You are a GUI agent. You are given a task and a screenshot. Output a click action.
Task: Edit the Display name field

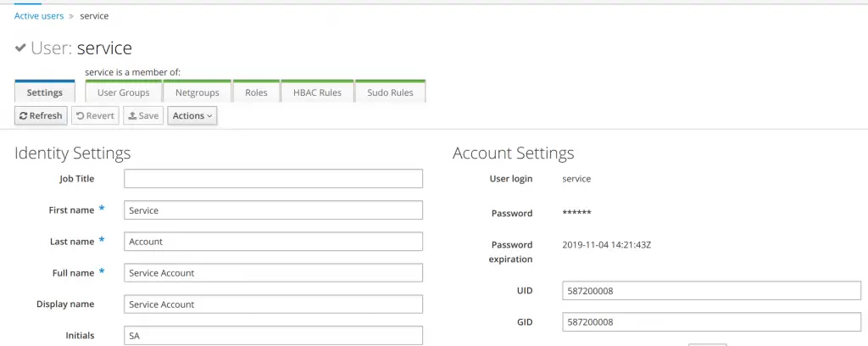[x=274, y=304]
